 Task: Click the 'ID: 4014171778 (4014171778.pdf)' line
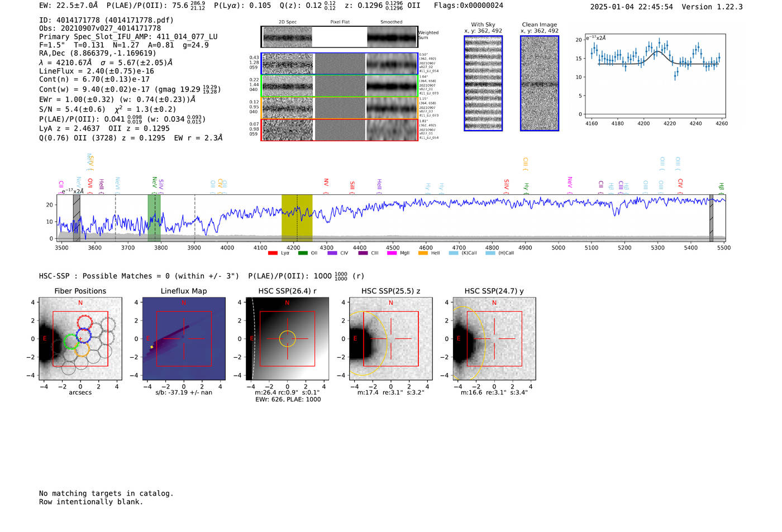click(106, 20)
